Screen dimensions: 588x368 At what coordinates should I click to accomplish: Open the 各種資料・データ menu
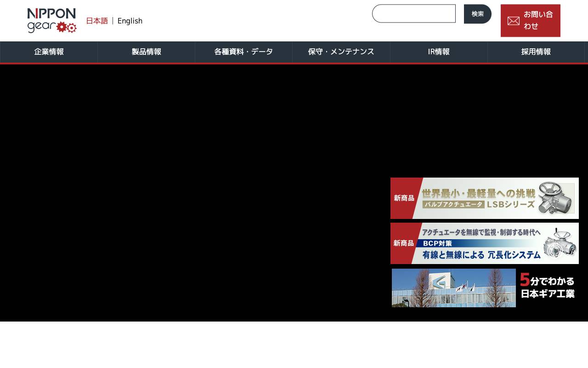click(243, 52)
